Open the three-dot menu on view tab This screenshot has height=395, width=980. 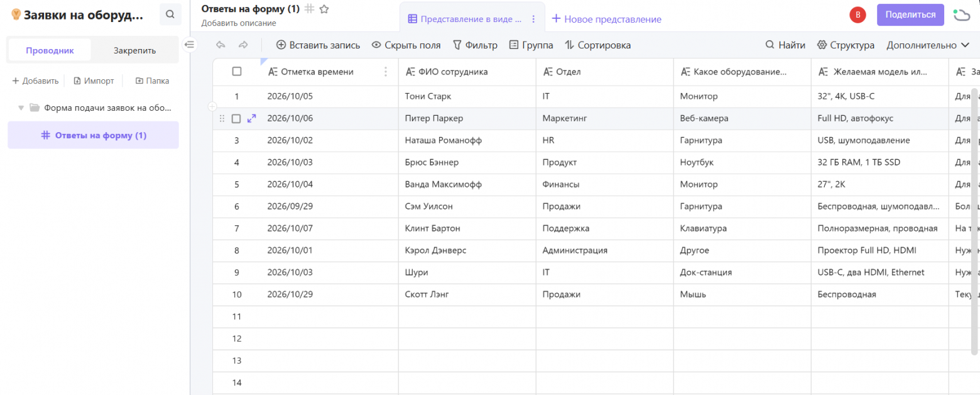(x=533, y=19)
